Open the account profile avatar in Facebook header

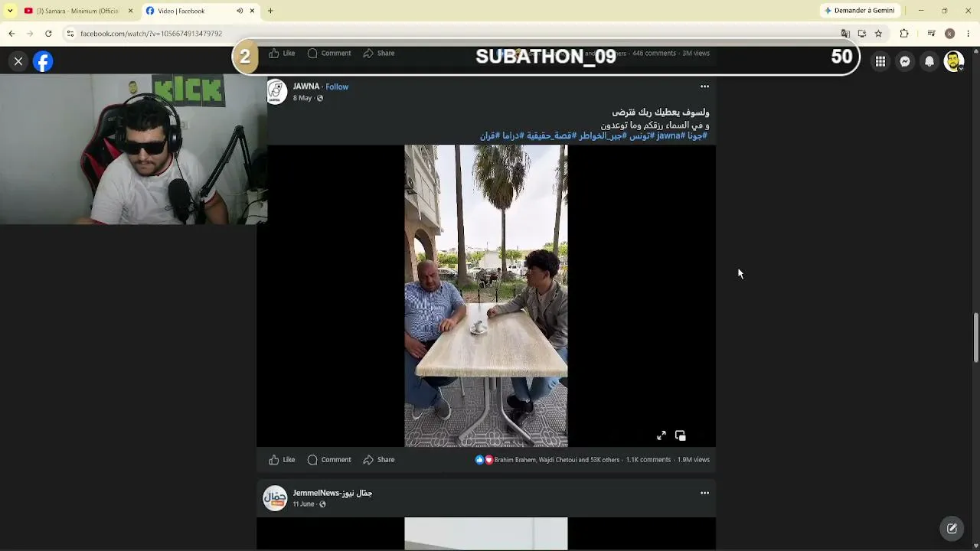[954, 61]
